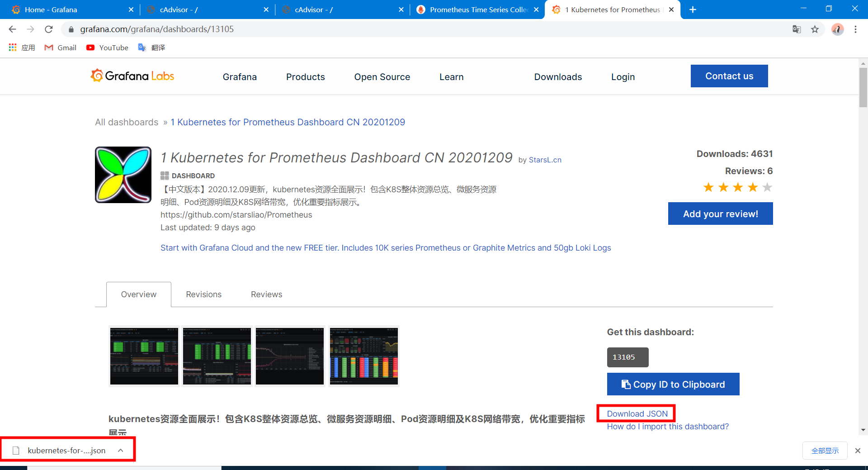Click the Contact us button
This screenshot has width=868, height=470.
729,76
